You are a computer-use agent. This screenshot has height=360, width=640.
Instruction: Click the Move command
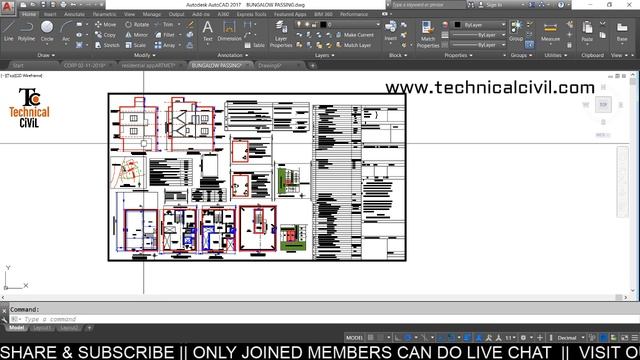point(105,24)
